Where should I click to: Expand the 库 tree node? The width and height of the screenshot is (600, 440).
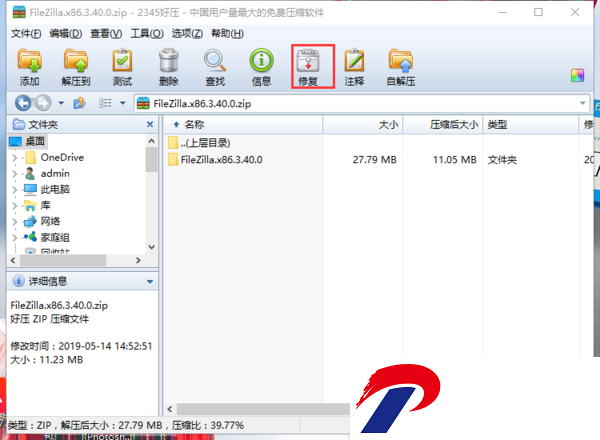pos(15,206)
